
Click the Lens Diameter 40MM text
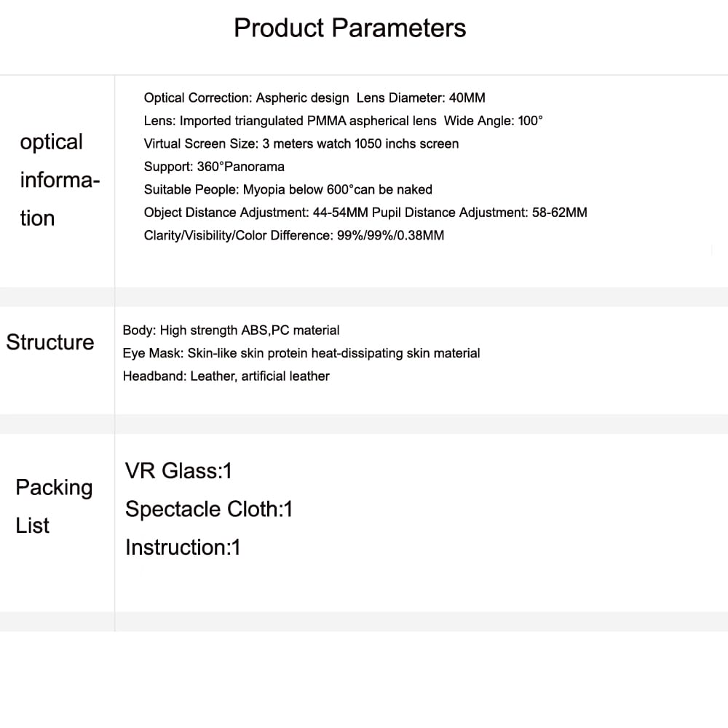pyautogui.click(x=421, y=98)
